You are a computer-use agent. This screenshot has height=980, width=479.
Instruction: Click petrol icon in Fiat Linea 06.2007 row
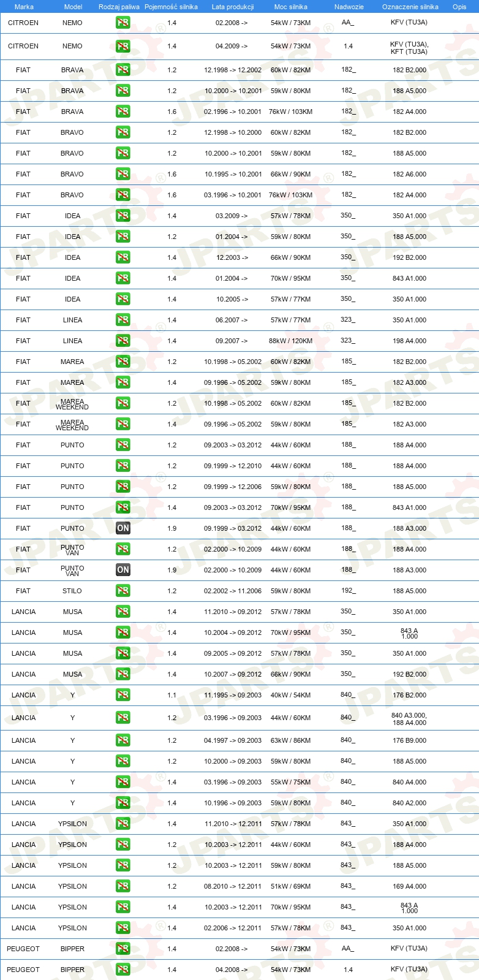point(123,320)
